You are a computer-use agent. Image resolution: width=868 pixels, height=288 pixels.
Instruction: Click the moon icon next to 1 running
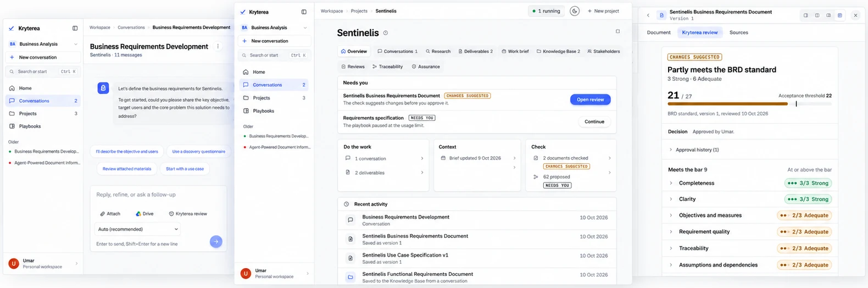[x=575, y=11]
